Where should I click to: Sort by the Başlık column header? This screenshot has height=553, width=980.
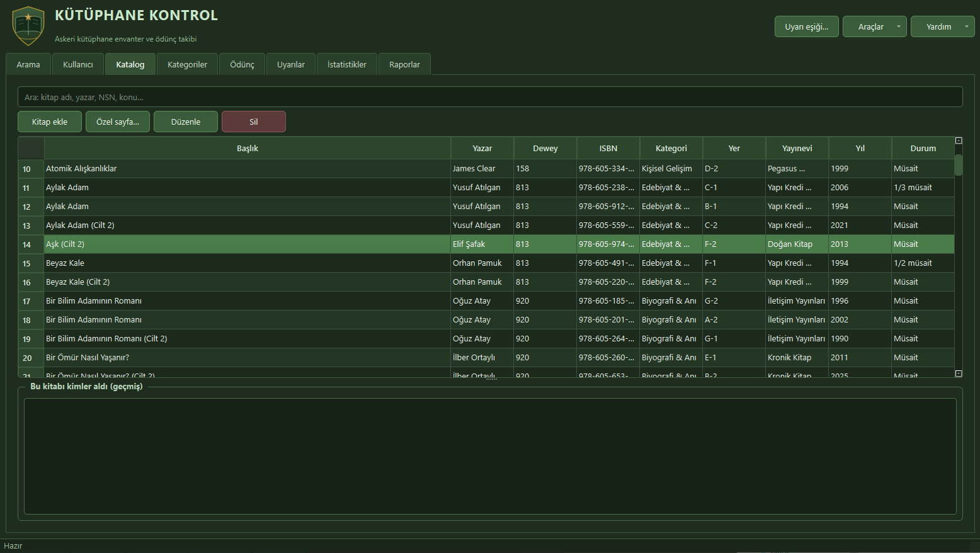(248, 148)
